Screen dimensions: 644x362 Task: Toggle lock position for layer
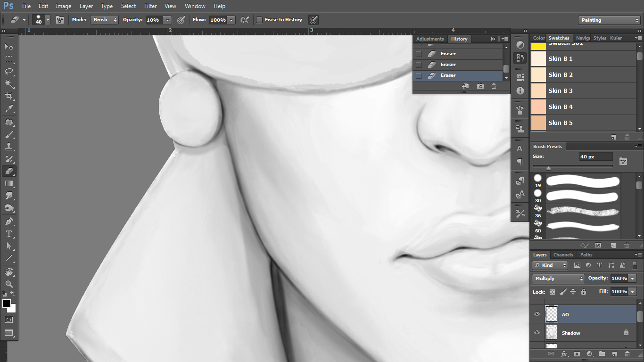tap(573, 292)
